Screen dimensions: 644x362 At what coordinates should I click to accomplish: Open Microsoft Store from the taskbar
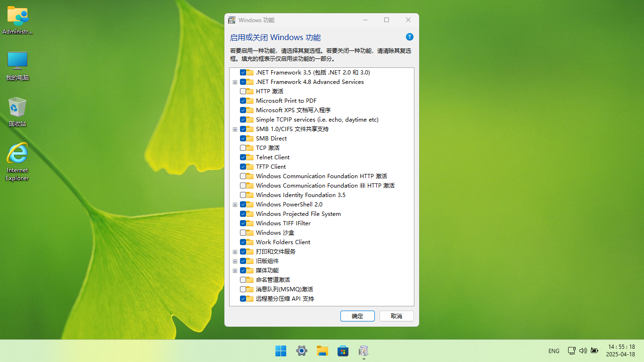pyautogui.click(x=343, y=351)
